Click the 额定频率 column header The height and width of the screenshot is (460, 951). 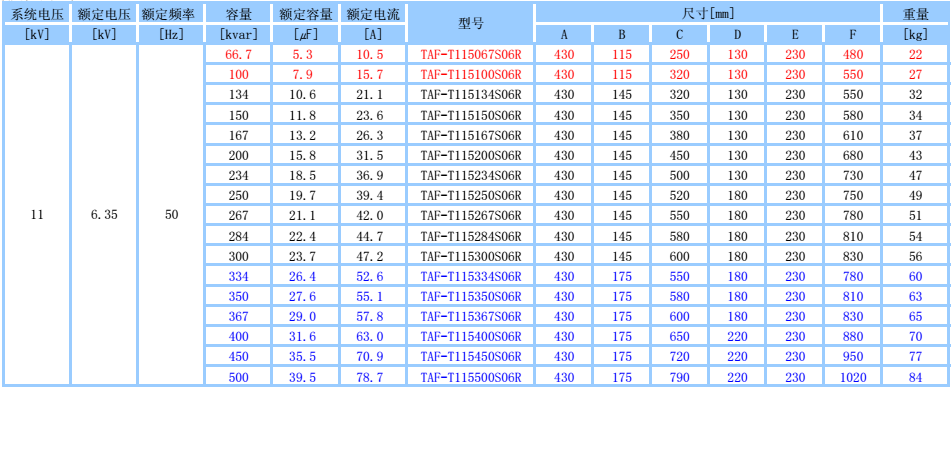pyautogui.click(x=171, y=14)
